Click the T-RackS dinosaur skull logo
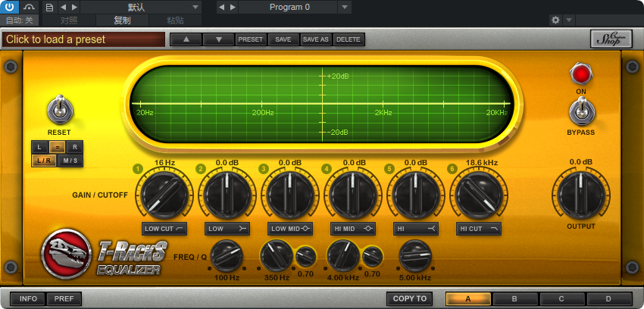This screenshot has height=309, width=644. point(67,254)
